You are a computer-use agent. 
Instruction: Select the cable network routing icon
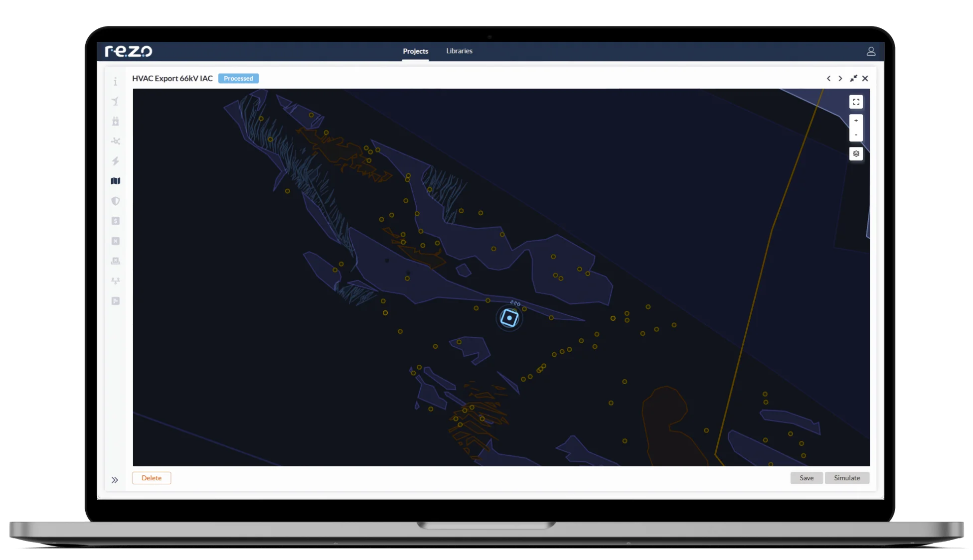pos(116,141)
